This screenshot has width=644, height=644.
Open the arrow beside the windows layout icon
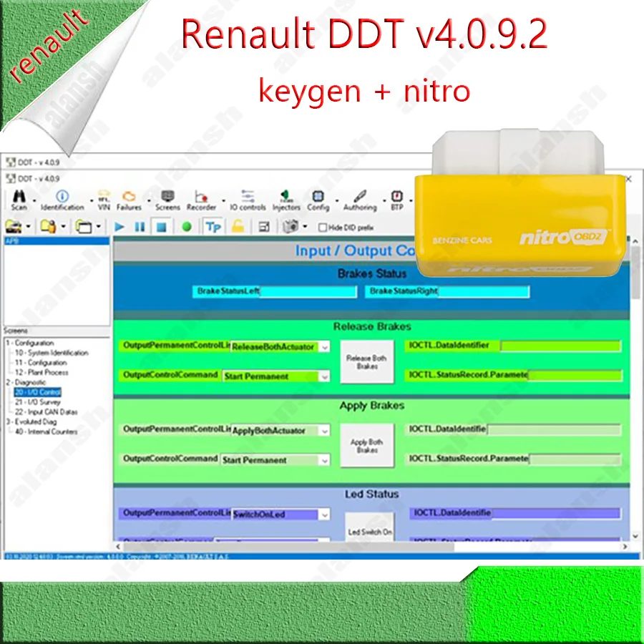point(99,227)
